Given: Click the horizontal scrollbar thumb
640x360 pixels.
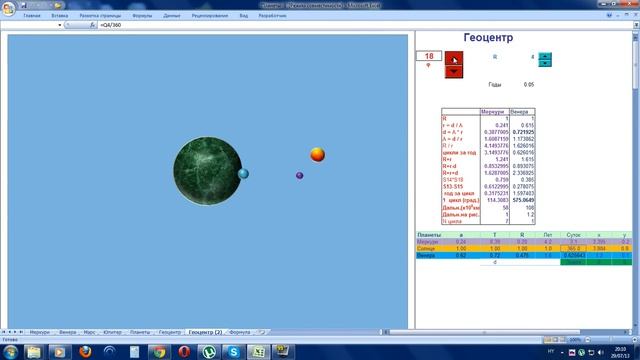Looking at the screenshot, I should pyautogui.click(x=484, y=332).
